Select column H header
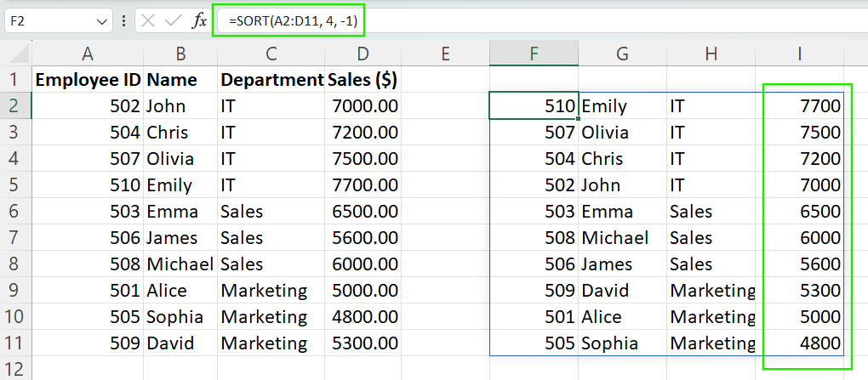Viewport: 868px width, 380px height. pyautogui.click(x=711, y=54)
